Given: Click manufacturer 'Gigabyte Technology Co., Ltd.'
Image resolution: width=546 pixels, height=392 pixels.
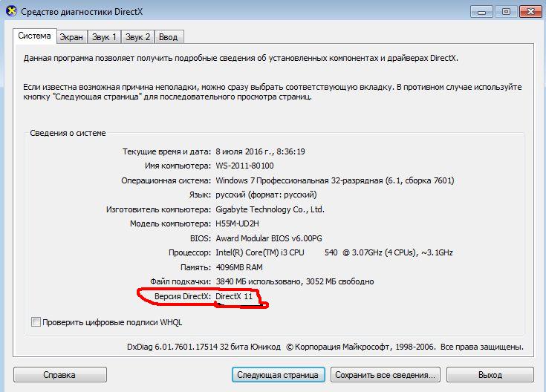Looking at the screenshot, I should coord(270,209).
